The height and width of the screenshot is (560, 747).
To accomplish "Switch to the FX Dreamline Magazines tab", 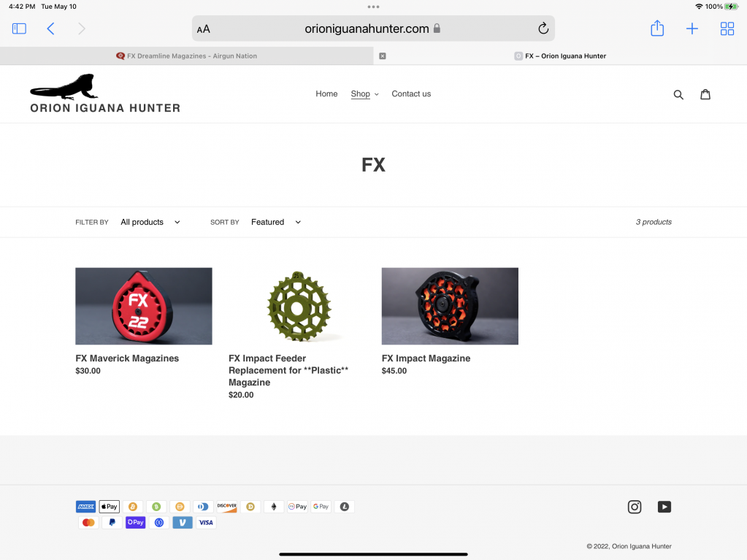I will click(x=187, y=55).
